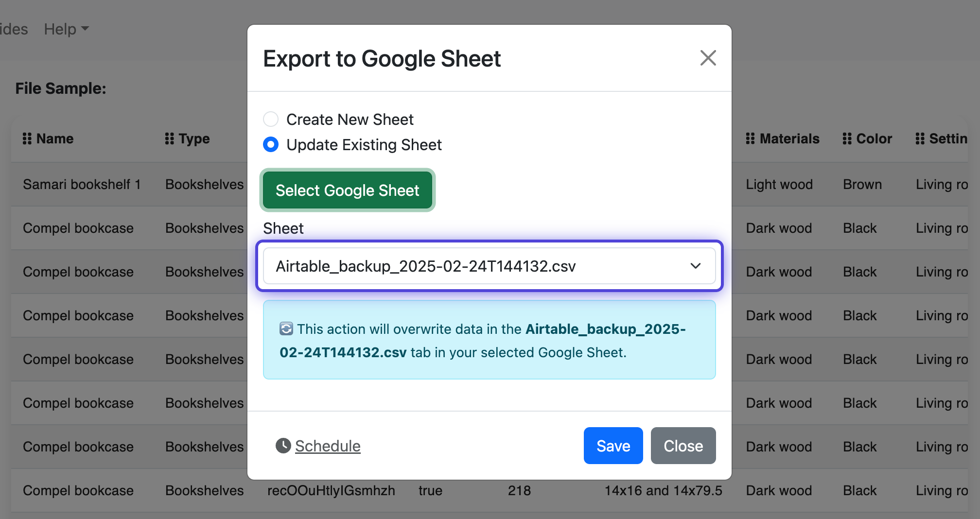
Task: Click the clock icon beside Schedule
Action: pos(283,446)
